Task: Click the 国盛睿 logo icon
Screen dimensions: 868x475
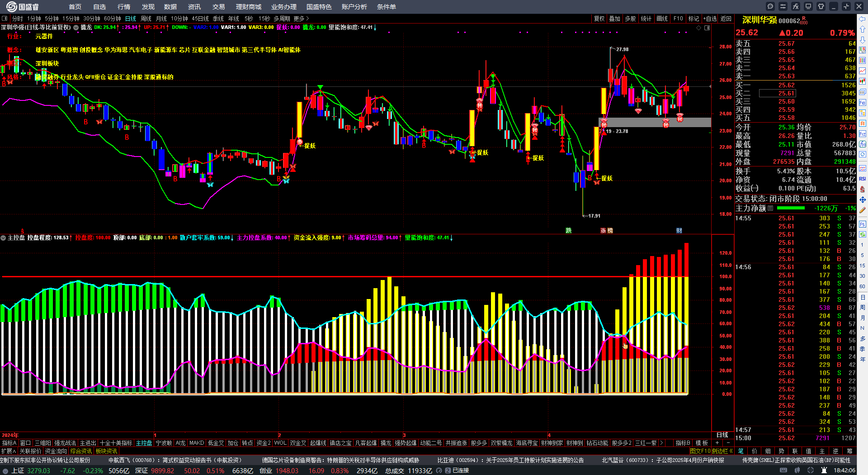Action: coord(11,7)
